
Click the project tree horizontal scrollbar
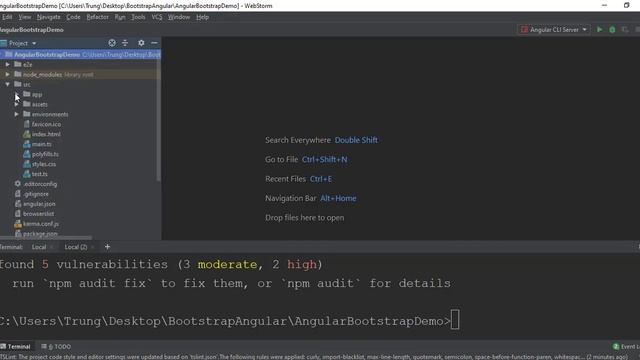46,238
